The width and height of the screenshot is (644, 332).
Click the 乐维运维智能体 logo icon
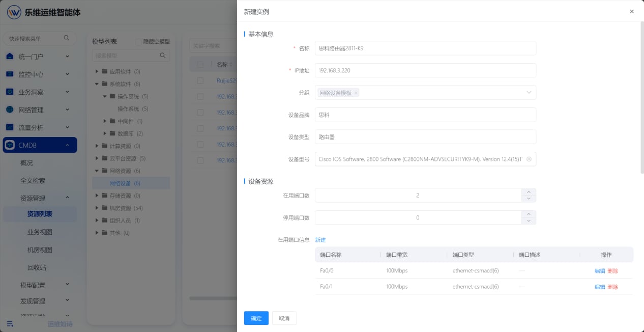(x=14, y=12)
